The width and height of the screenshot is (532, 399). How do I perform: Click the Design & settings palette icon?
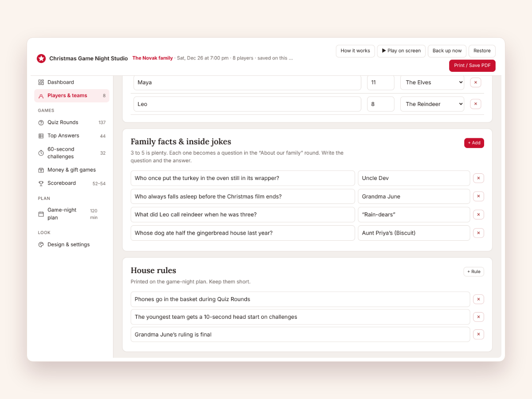[41, 245]
